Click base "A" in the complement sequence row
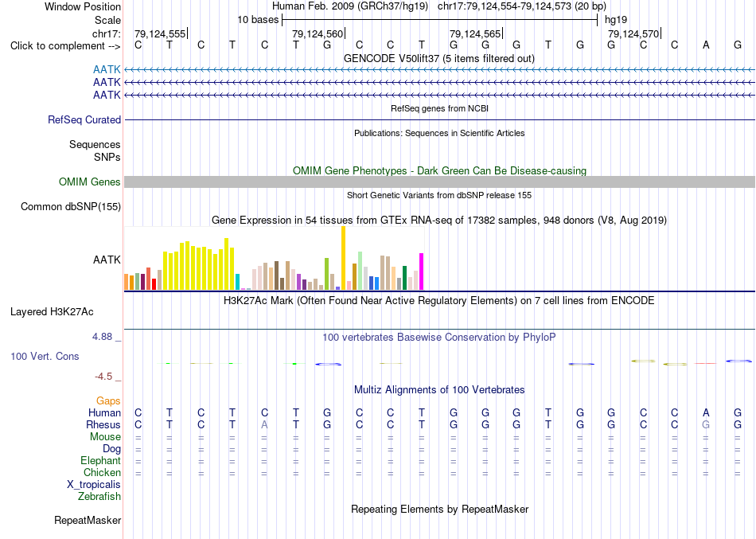Image resolution: width=756 pixels, height=539 pixels. (x=706, y=45)
